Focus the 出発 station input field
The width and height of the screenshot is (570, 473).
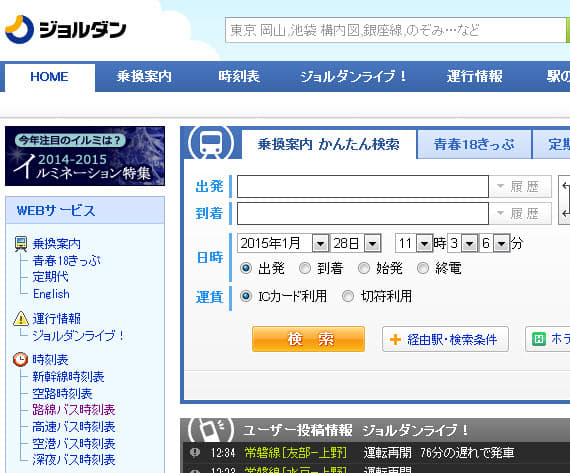click(x=362, y=187)
